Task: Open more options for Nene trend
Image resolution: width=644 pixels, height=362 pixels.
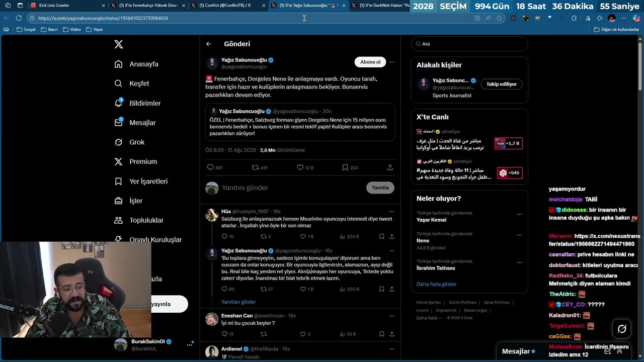Action: coord(519,235)
